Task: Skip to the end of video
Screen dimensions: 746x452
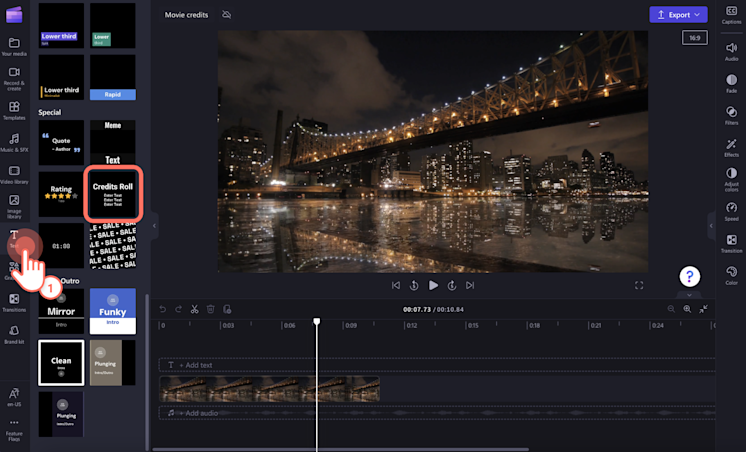Action: click(x=470, y=285)
